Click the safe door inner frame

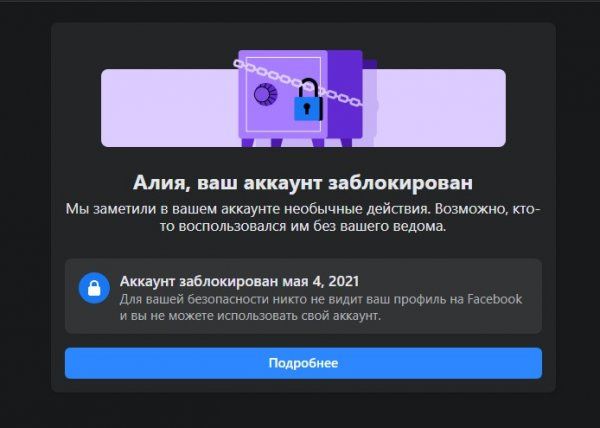283,94
